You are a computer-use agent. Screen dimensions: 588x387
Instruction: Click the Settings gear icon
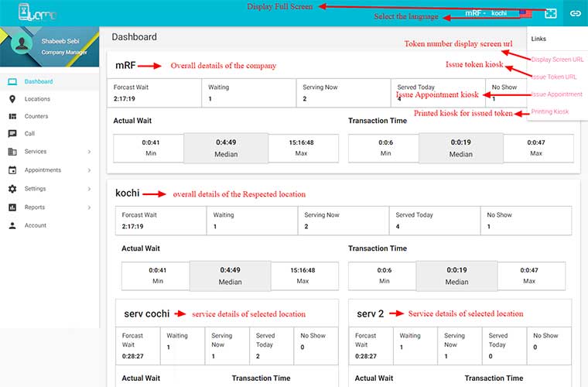pyautogui.click(x=12, y=189)
